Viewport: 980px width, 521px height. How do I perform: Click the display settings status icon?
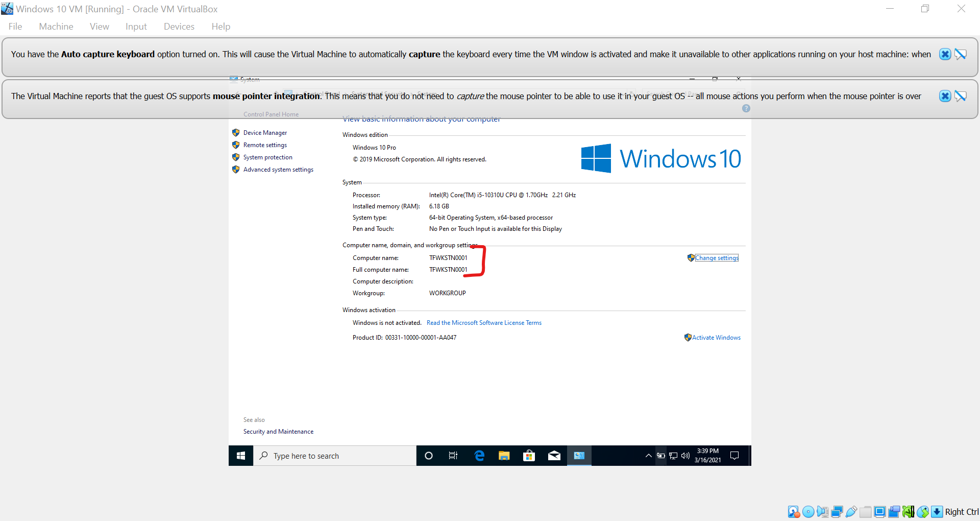(x=879, y=512)
